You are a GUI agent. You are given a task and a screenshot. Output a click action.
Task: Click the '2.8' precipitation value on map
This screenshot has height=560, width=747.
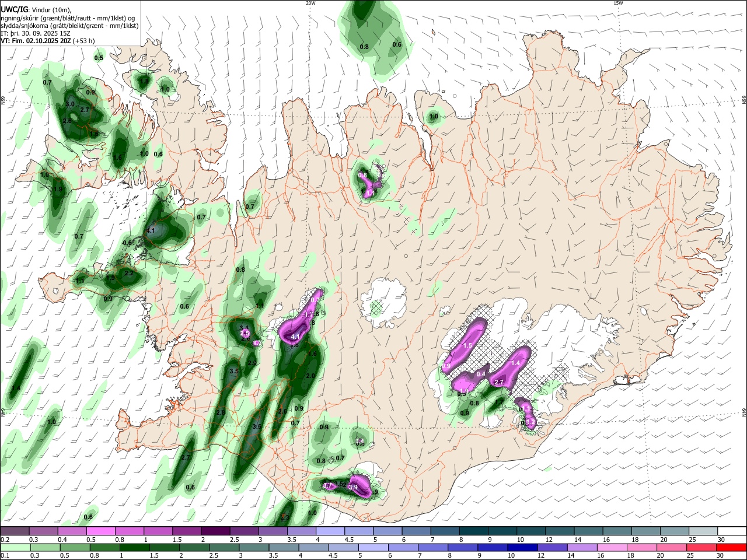[221, 412]
